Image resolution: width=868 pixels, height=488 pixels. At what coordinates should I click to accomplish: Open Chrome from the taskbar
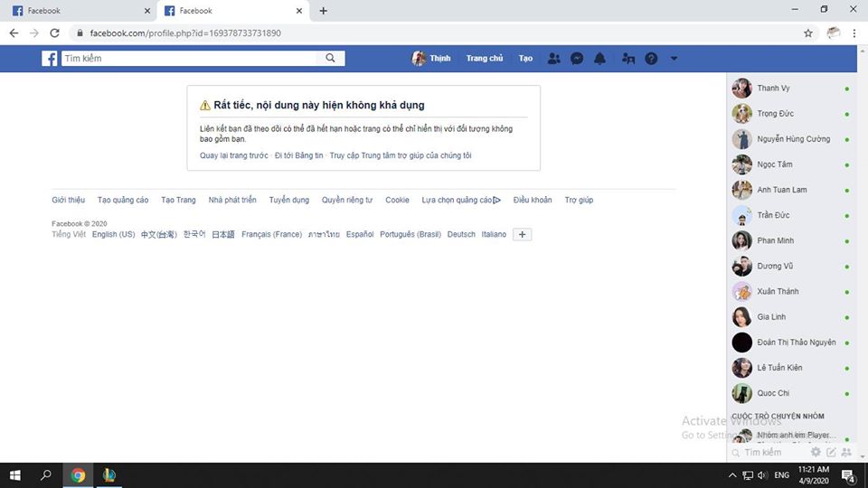point(78,475)
